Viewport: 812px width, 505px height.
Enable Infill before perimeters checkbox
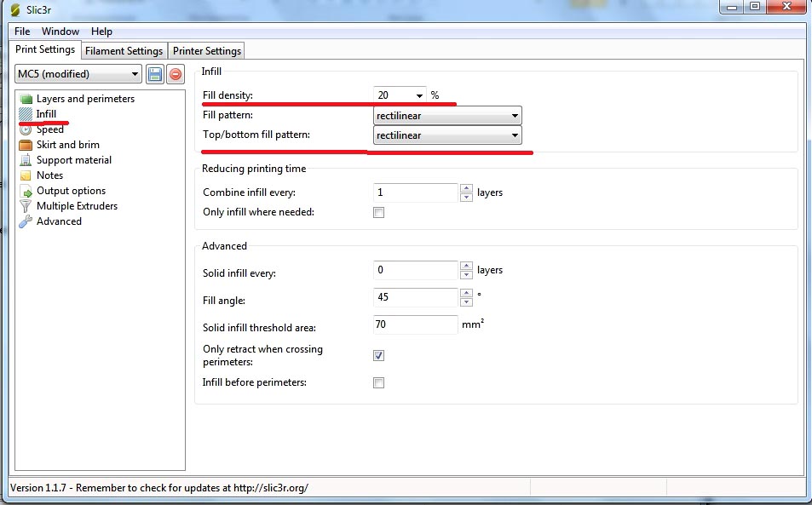pos(378,383)
